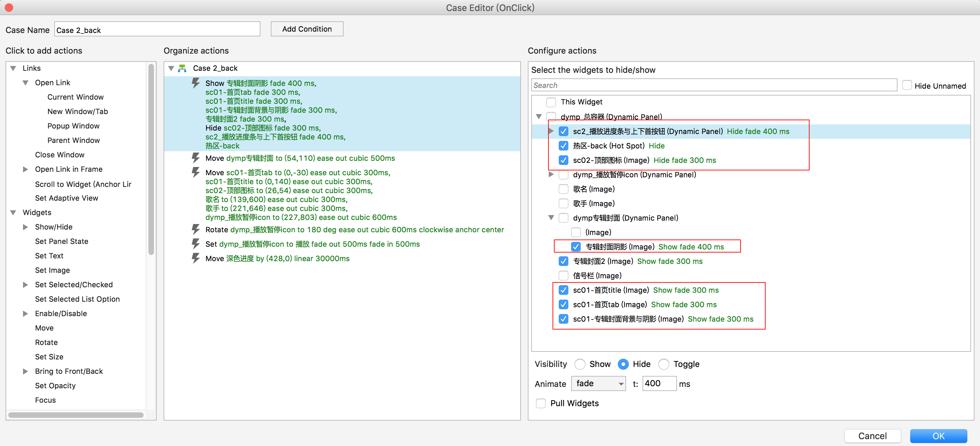Choose Set Panel State action
This screenshot has width=980, height=446.
point(62,241)
